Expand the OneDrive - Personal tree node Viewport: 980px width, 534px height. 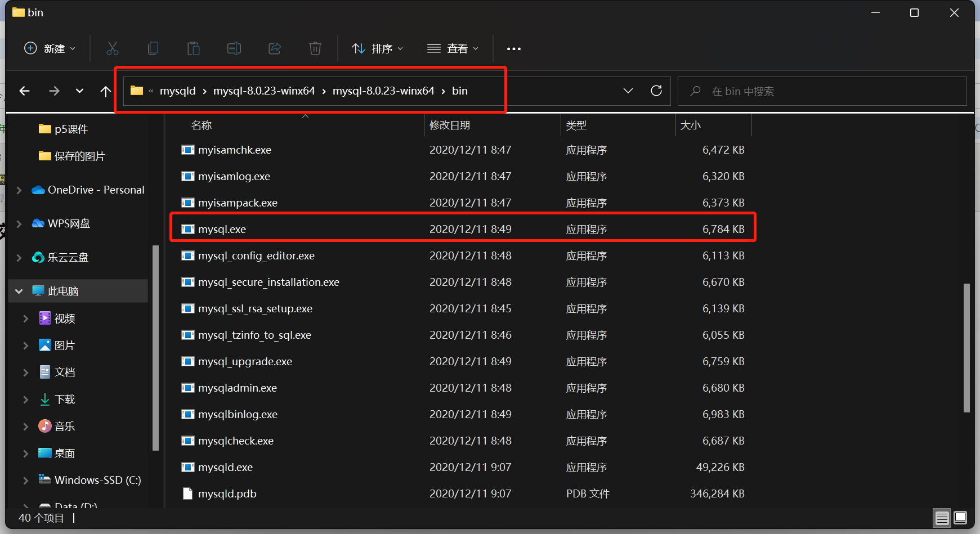click(19, 190)
